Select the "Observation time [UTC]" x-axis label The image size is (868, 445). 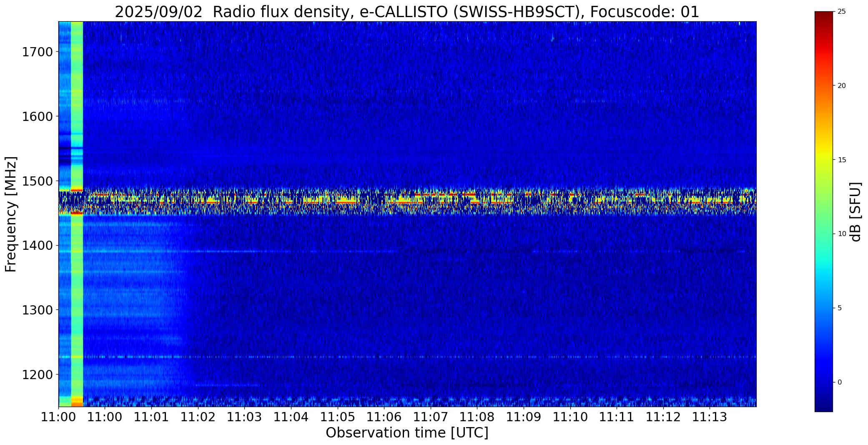(407, 433)
